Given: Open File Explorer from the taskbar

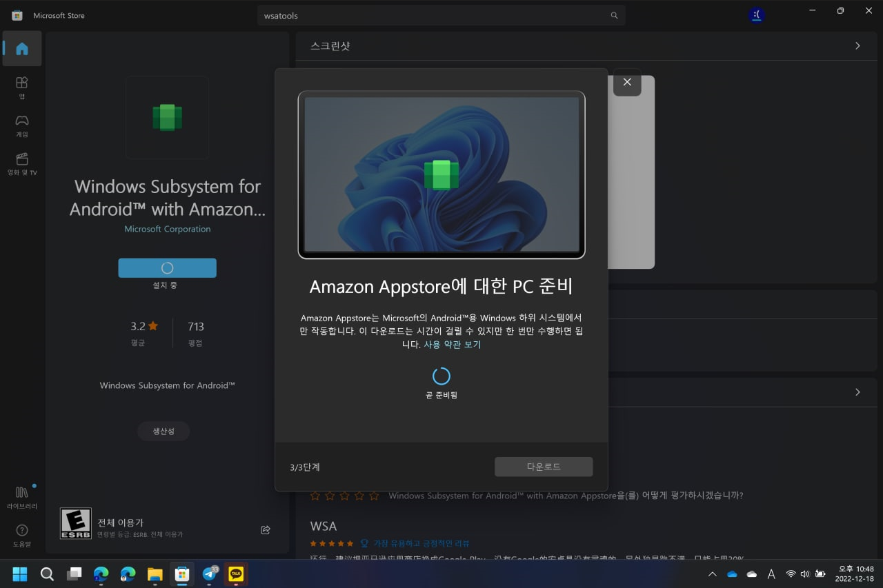Looking at the screenshot, I should click(155, 574).
